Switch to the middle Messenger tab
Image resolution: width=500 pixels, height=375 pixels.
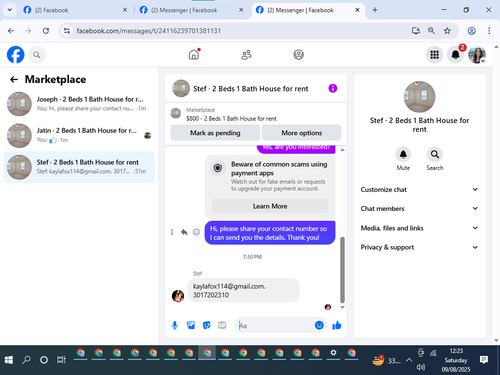click(191, 10)
